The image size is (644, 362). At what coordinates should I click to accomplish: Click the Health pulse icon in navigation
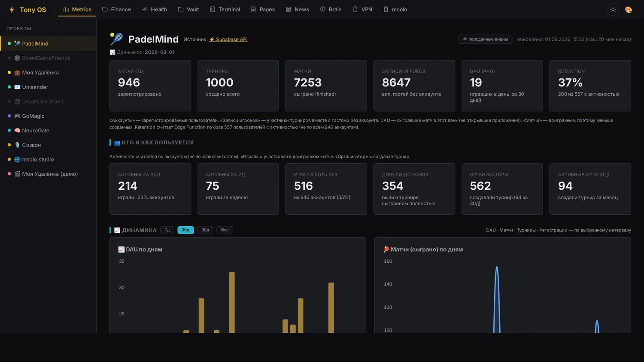point(145,9)
